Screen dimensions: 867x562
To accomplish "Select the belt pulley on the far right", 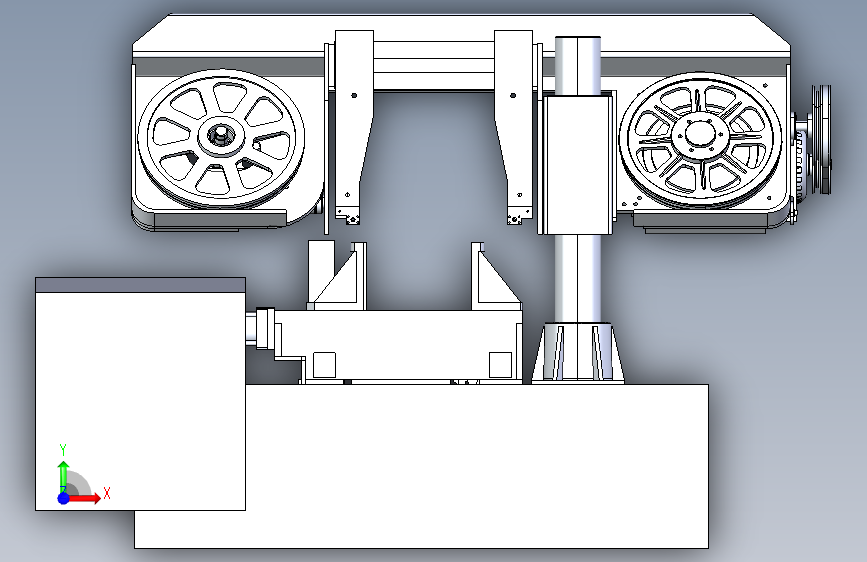I will point(821,139).
